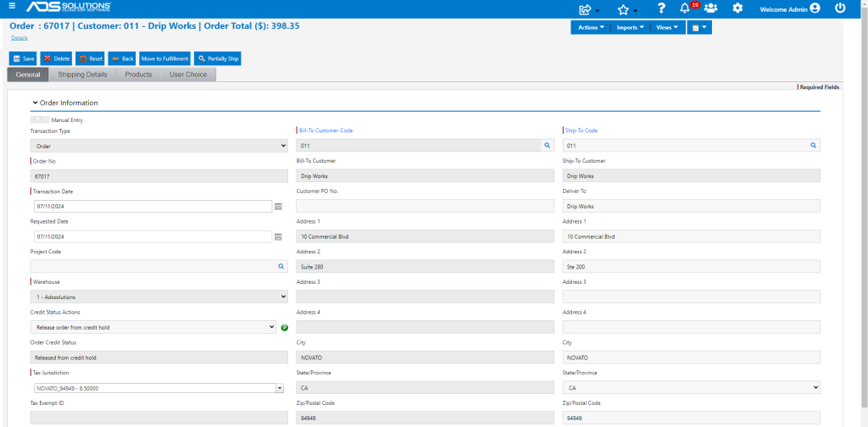The image size is (868, 427).
Task: Open the Transaction Type dropdown
Action: pyautogui.click(x=159, y=146)
